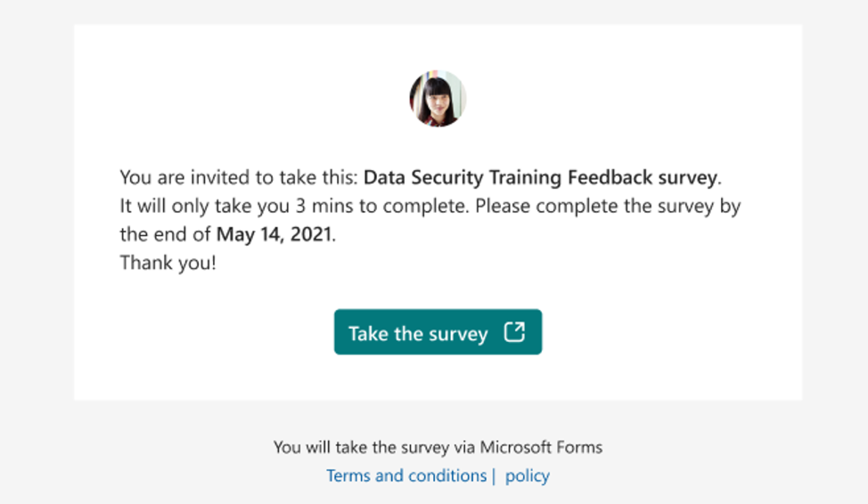Click the separator bar between footer links
Viewport: 868px width, 504px height.
coord(494,476)
